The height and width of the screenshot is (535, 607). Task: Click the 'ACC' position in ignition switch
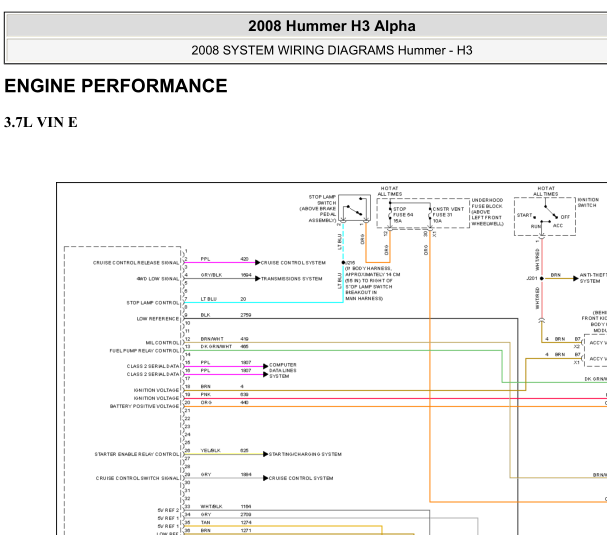[x=558, y=226]
